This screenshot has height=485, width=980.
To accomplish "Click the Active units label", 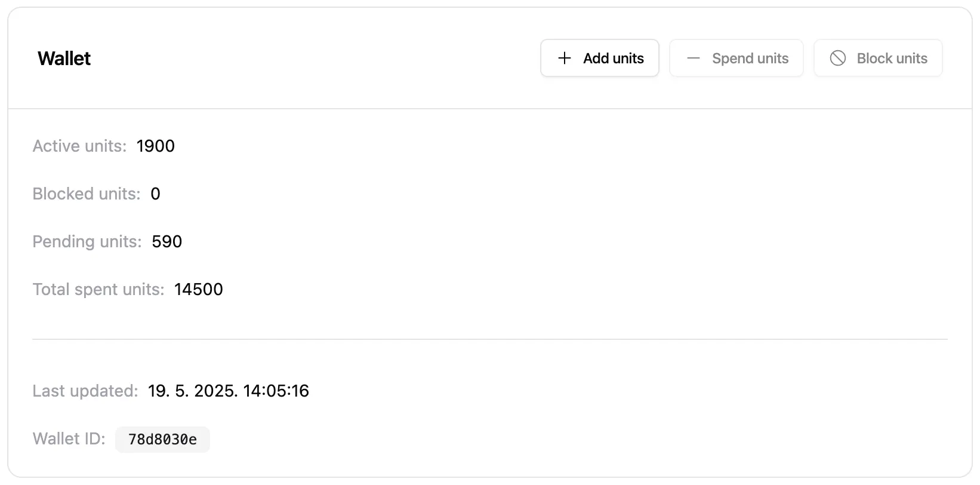I will pos(79,146).
